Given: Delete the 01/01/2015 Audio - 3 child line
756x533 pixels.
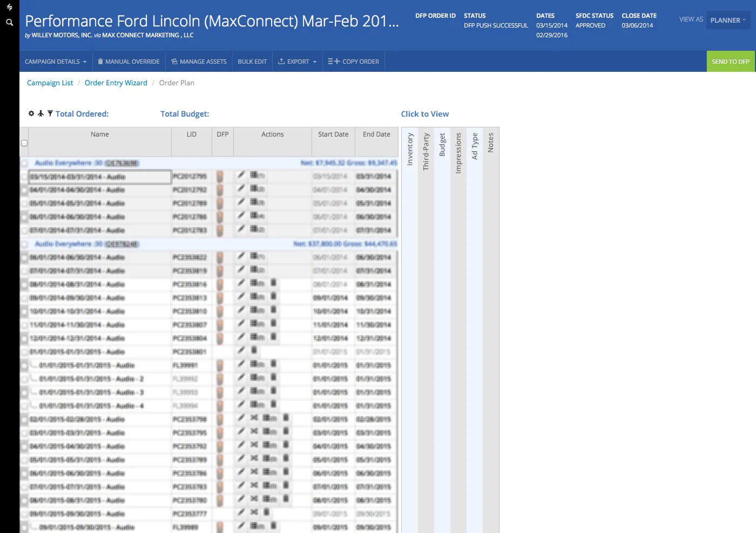Looking at the screenshot, I should click(x=273, y=390).
